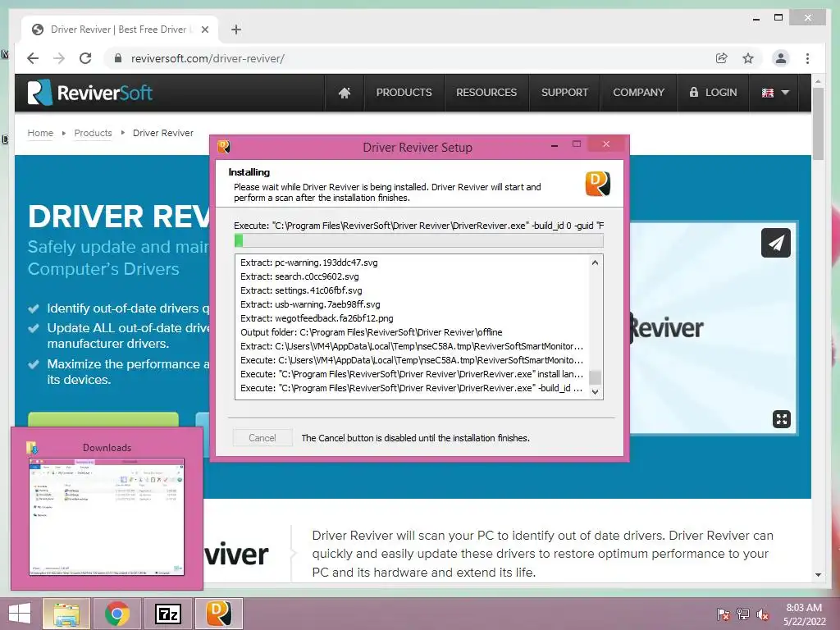
Task: Click the network tray icon
Action: click(x=743, y=614)
